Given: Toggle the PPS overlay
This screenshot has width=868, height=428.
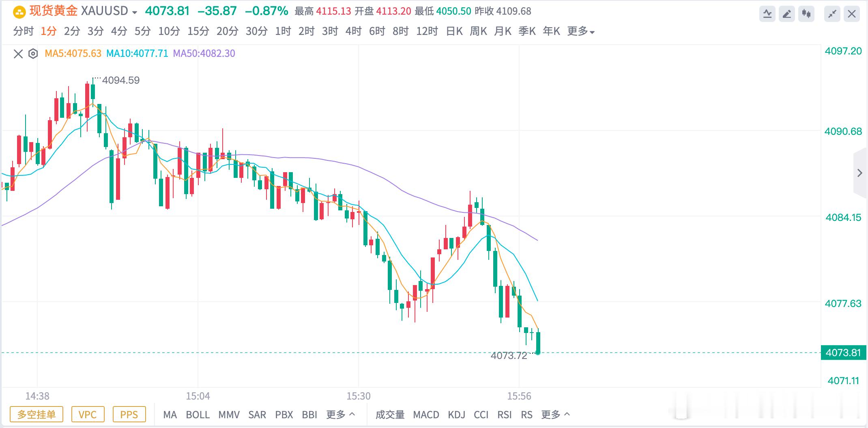Looking at the screenshot, I should 129,414.
